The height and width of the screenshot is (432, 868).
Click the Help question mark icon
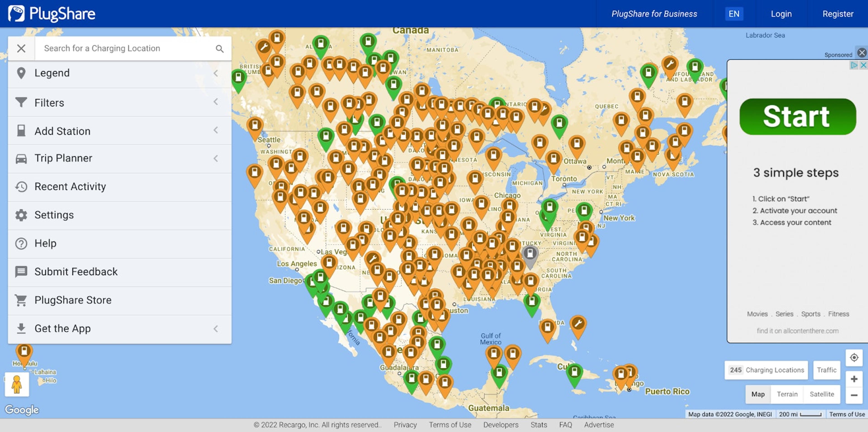click(x=21, y=243)
